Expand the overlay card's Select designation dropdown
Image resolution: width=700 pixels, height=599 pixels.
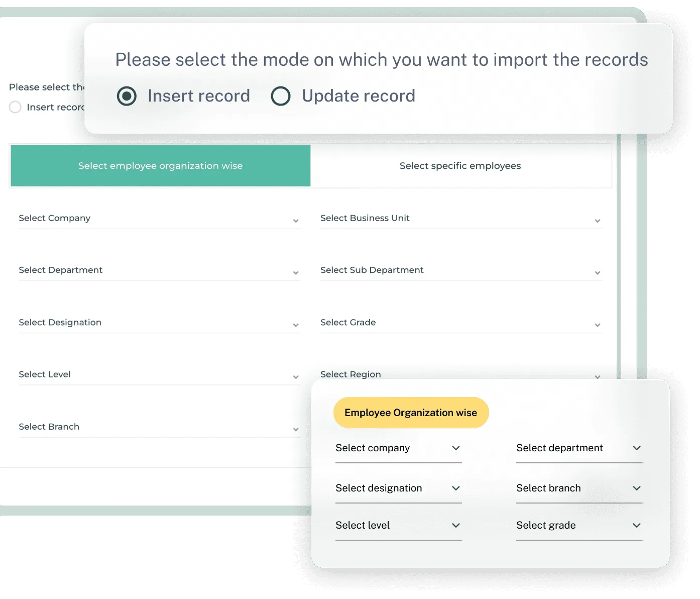click(x=398, y=488)
